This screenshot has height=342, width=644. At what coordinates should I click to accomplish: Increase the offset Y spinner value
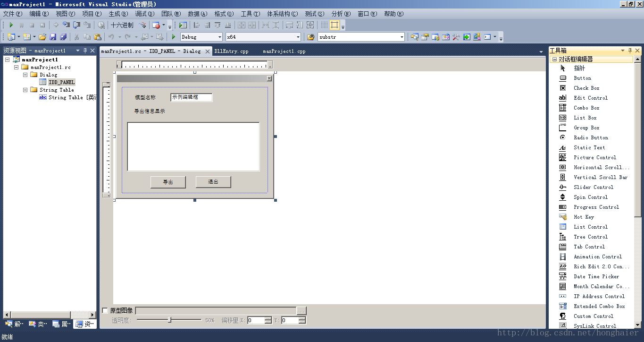pos(302,318)
